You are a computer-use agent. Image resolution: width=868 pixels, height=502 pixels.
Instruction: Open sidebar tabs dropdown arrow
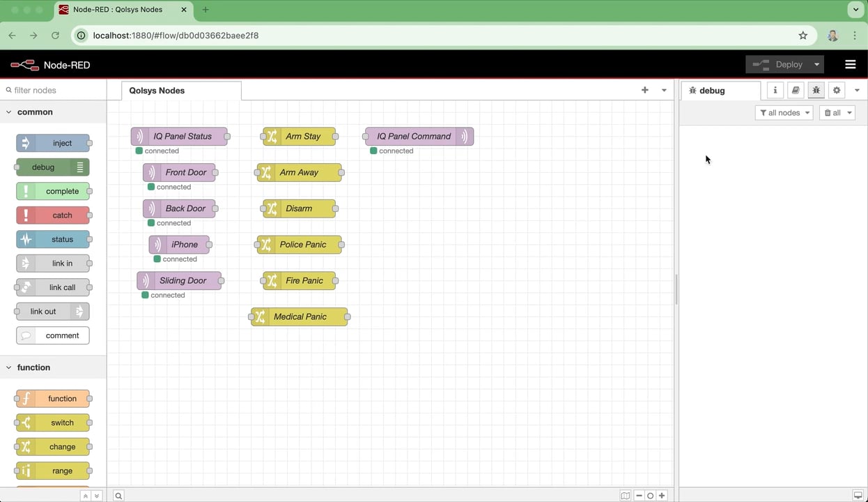(x=857, y=90)
